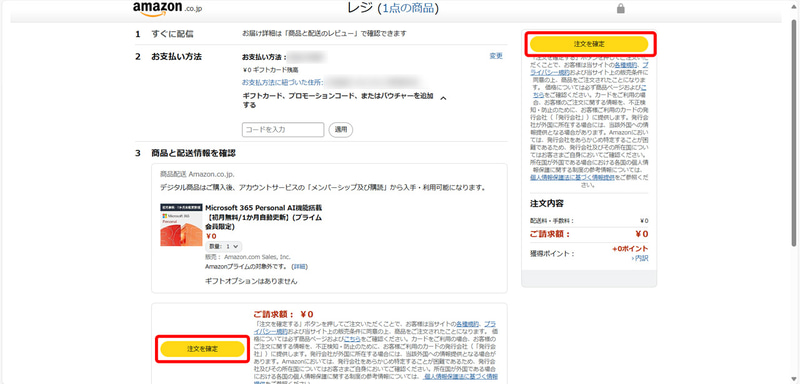Image resolution: width=800 pixels, height=384 pixels.
Task: Open 各種規約 link in the bottom terms paragraph
Action: click(x=467, y=324)
